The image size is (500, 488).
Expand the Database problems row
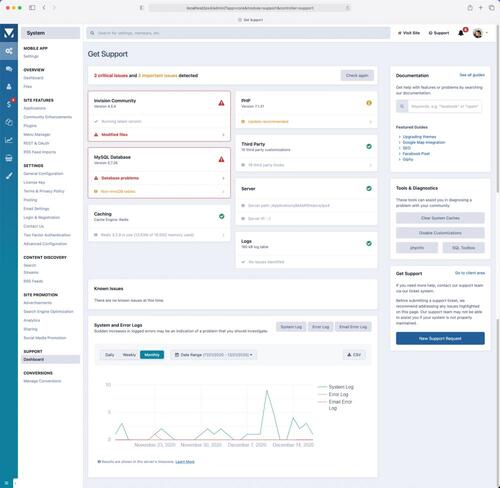click(x=159, y=178)
